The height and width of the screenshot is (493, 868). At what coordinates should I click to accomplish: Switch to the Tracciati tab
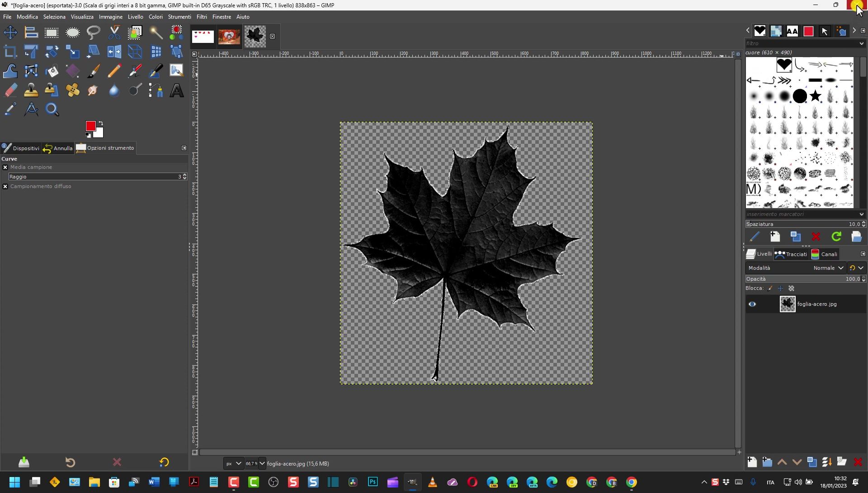(x=791, y=254)
